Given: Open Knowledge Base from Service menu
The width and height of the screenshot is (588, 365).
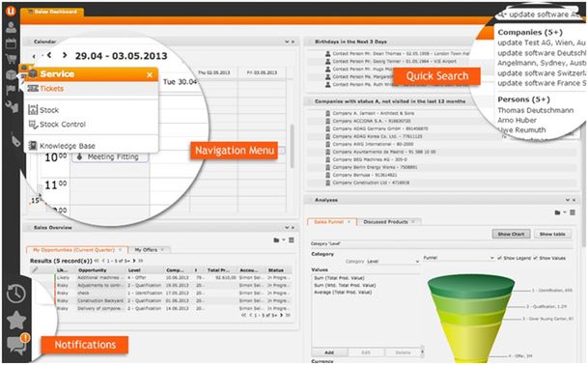Looking at the screenshot, I should [x=68, y=146].
